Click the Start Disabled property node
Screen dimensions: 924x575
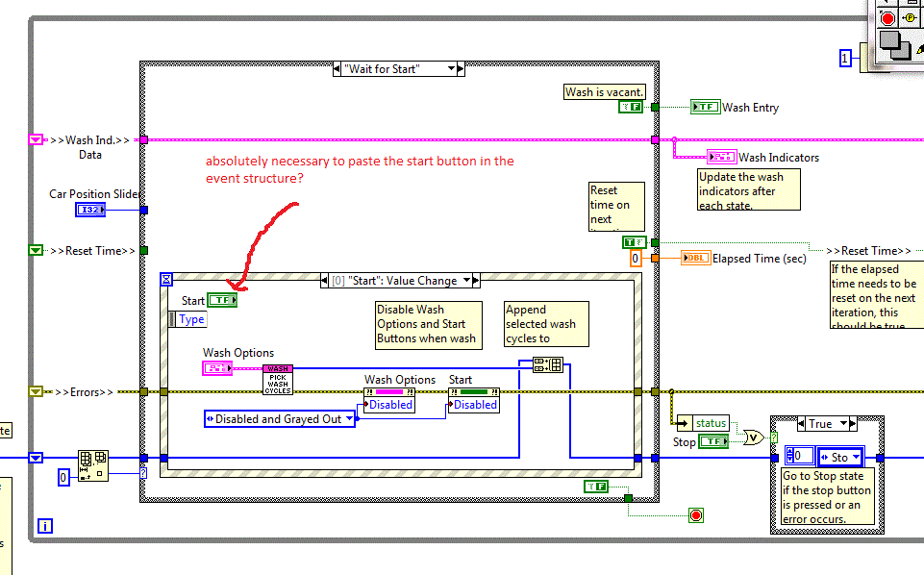[x=474, y=400]
